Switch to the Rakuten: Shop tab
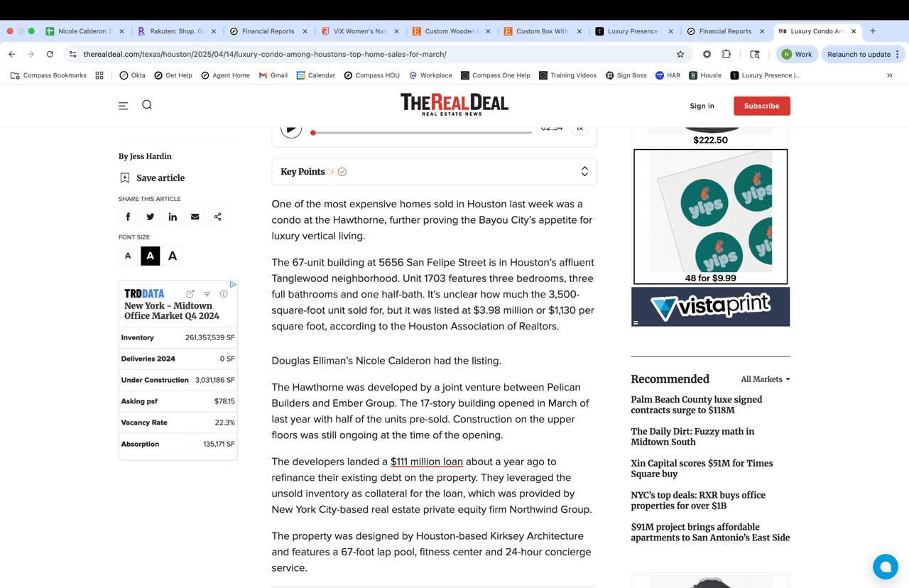 click(x=175, y=31)
